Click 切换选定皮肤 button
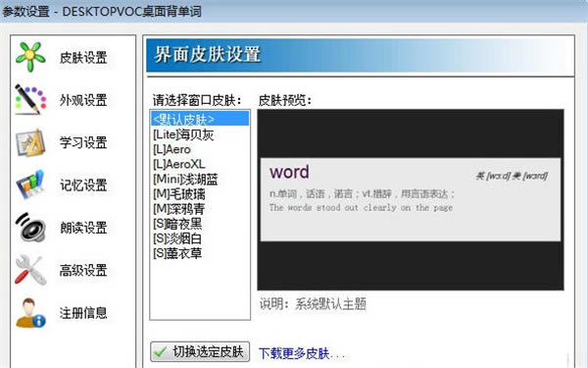Viewport: 588px width, 368px height. 200,352
